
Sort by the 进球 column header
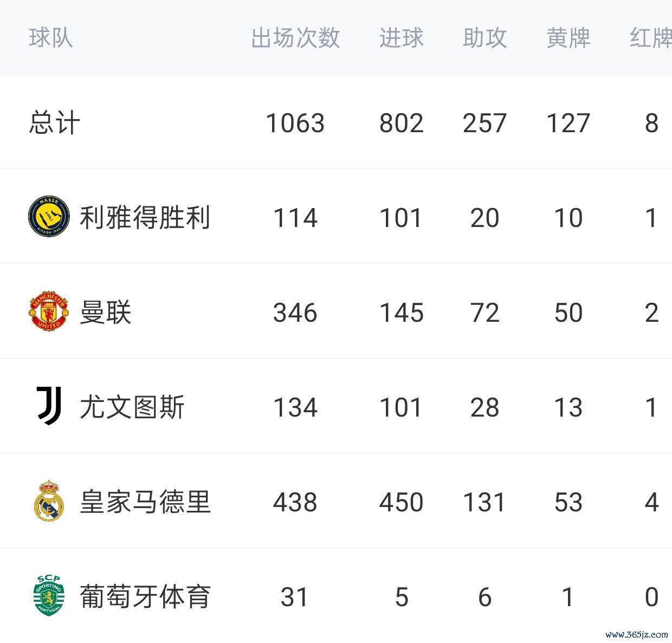pyautogui.click(x=401, y=38)
